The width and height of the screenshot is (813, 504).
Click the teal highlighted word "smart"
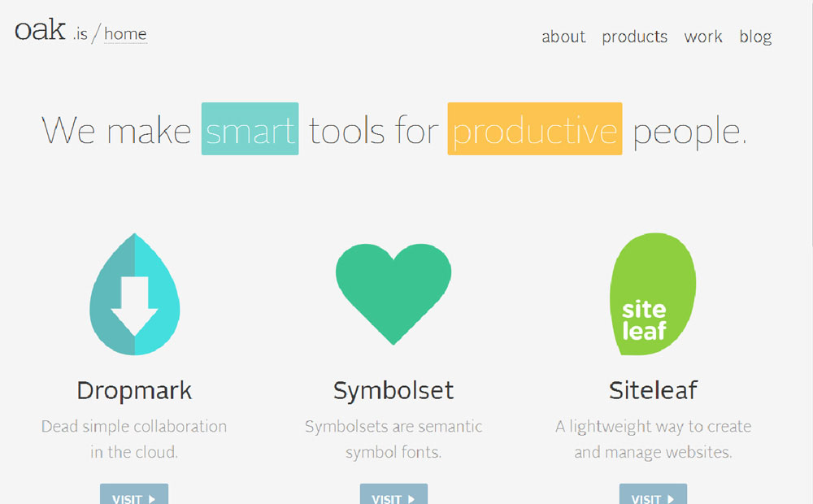click(250, 129)
